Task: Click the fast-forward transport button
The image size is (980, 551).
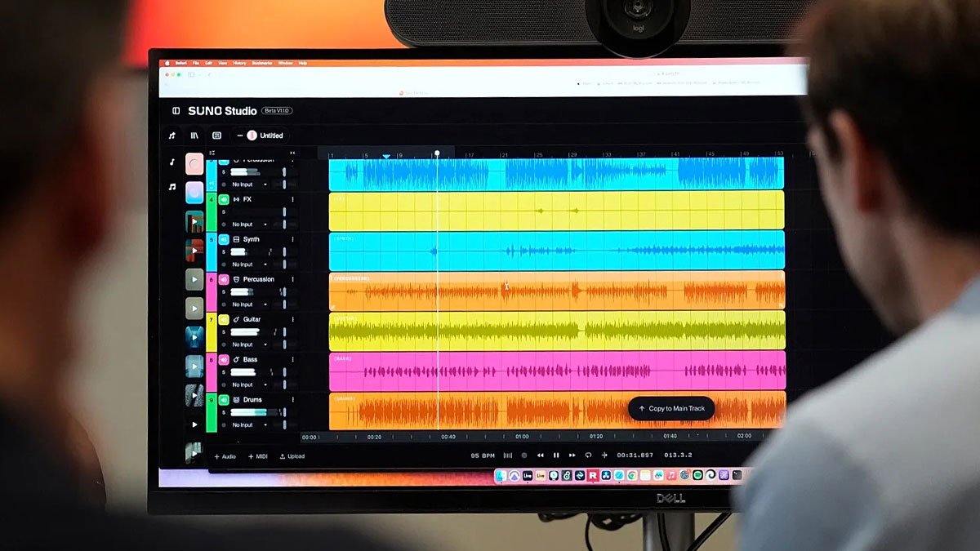Action: pos(572,455)
